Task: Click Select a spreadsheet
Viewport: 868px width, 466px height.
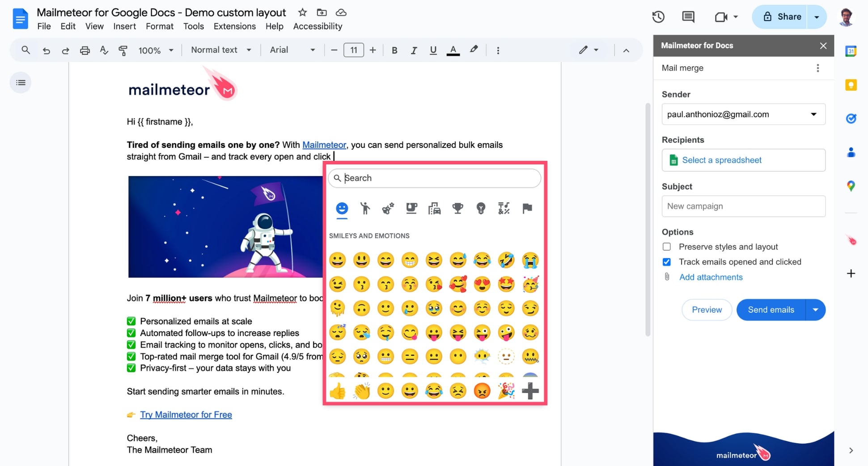Action: 743,160
